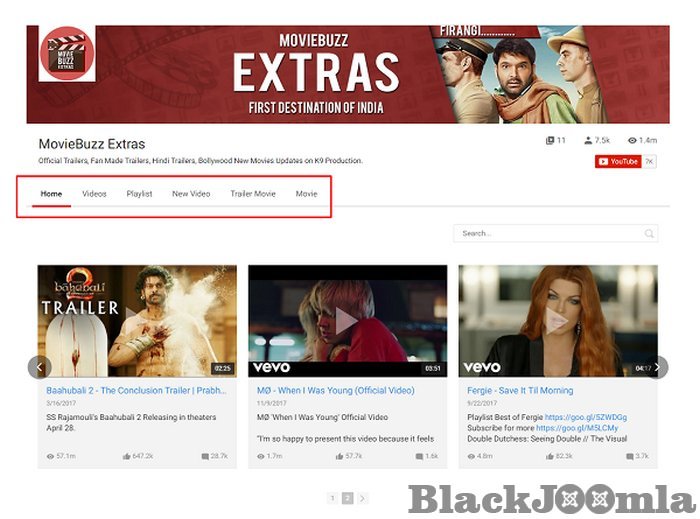Open the Fergie Save It Til Morning link
Image resolution: width=700 pixels, height=519 pixels.
point(520,391)
